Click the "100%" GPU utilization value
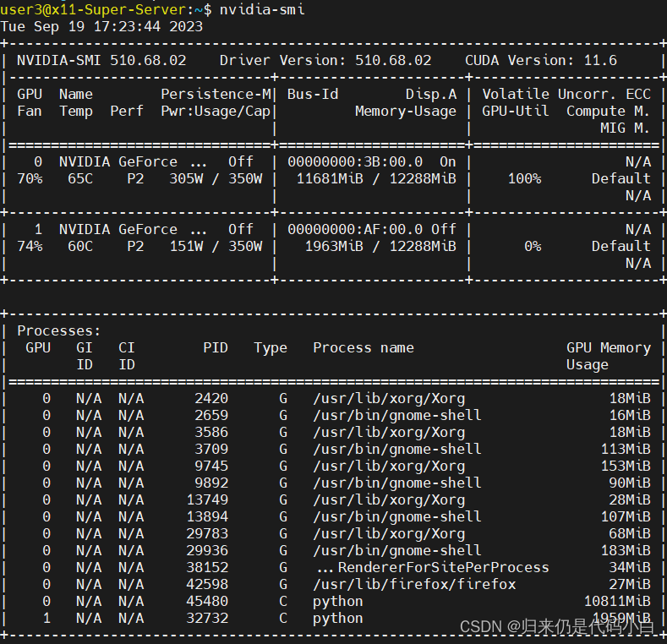Screen dimensions: 667x644 coord(524,178)
